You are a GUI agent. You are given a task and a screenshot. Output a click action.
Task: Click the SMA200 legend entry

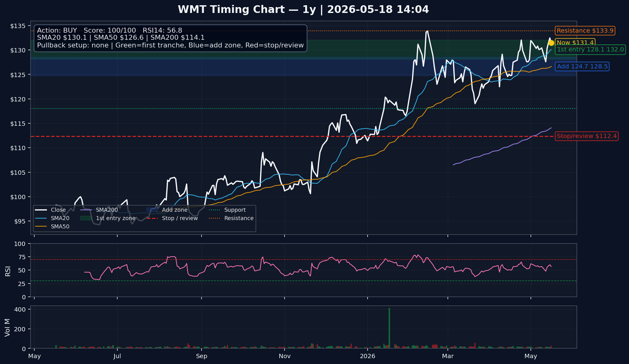99,210
